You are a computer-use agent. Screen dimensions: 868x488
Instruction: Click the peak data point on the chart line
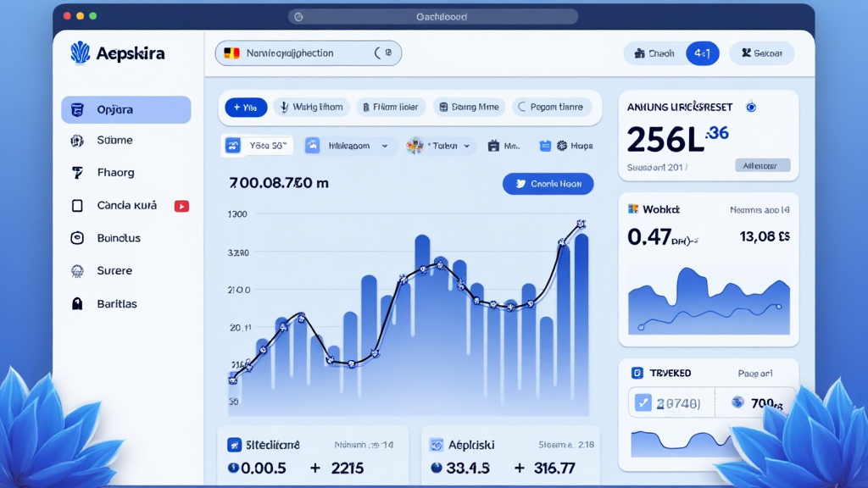[x=581, y=225]
